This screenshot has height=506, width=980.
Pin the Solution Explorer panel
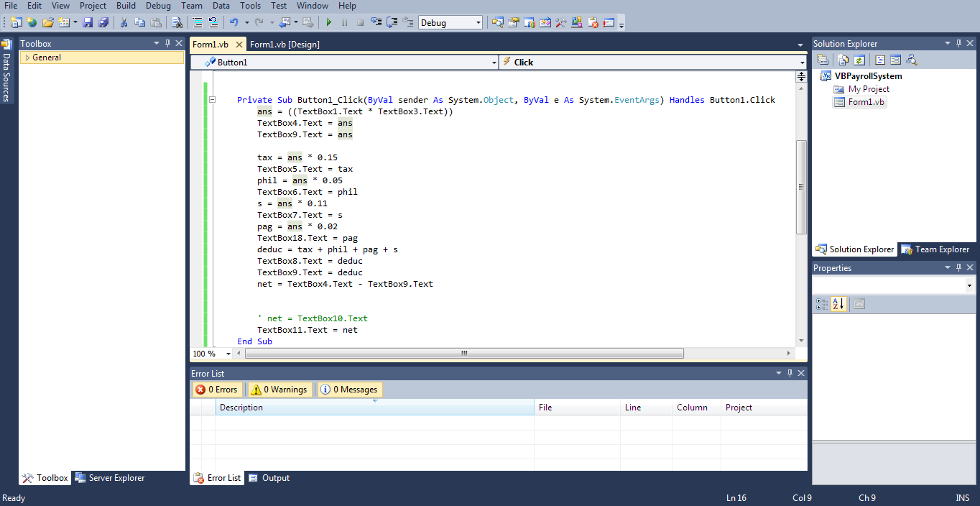[x=960, y=43]
